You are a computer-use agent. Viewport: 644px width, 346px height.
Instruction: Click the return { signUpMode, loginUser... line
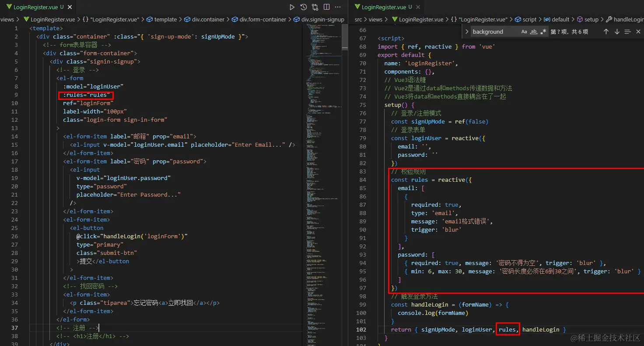pos(479,329)
